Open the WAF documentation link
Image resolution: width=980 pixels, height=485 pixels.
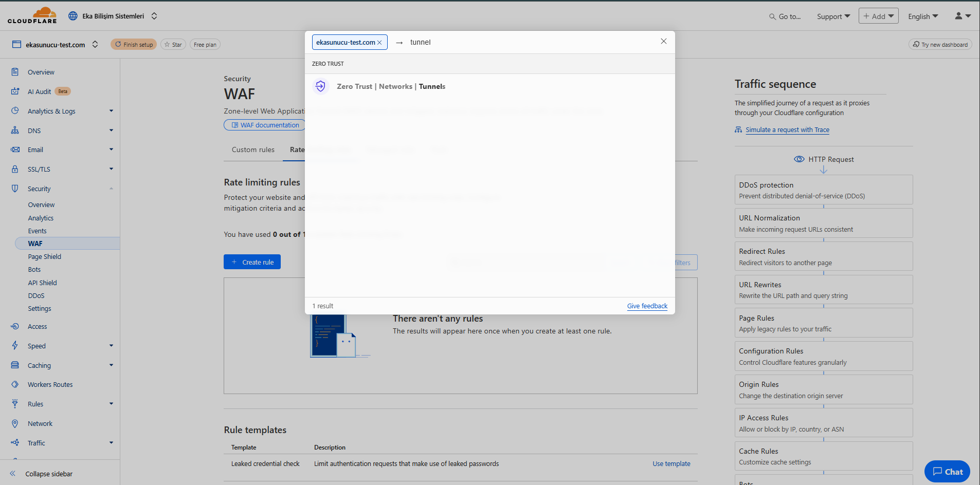pyautogui.click(x=265, y=125)
